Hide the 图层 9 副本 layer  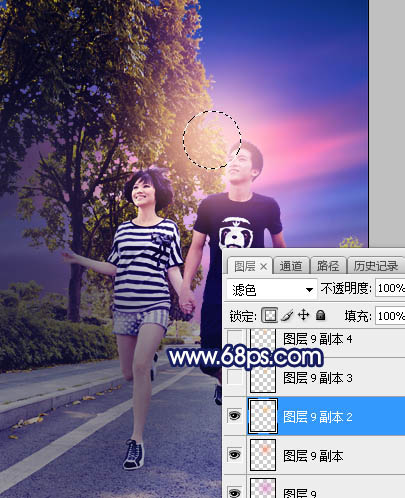coord(234,455)
